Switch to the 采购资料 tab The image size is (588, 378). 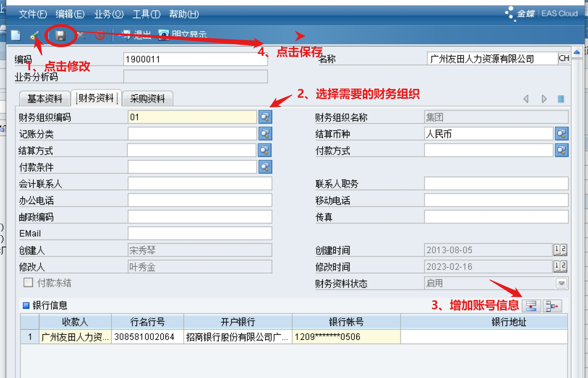pos(147,99)
